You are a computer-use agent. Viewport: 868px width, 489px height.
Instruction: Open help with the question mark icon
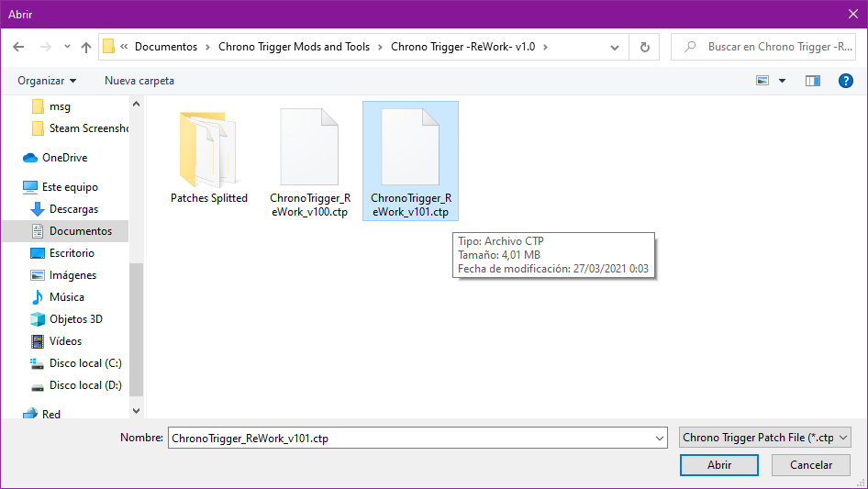845,81
